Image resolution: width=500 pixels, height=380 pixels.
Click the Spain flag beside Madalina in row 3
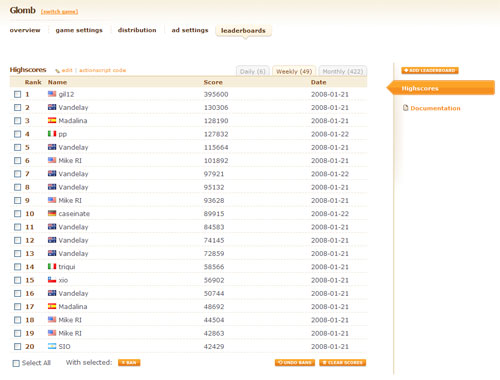point(52,120)
